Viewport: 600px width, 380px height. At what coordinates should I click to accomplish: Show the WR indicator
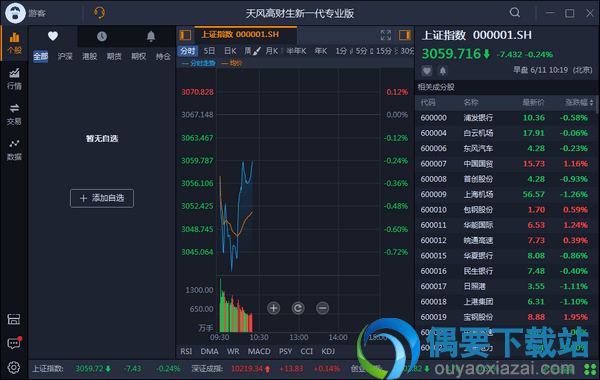(x=233, y=351)
